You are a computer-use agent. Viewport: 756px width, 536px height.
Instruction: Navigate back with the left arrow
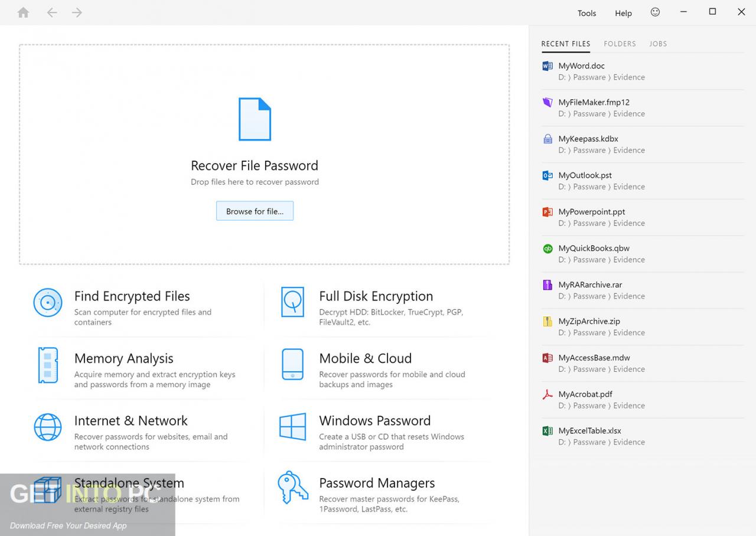pyautogui.click(x=52, y=12)
